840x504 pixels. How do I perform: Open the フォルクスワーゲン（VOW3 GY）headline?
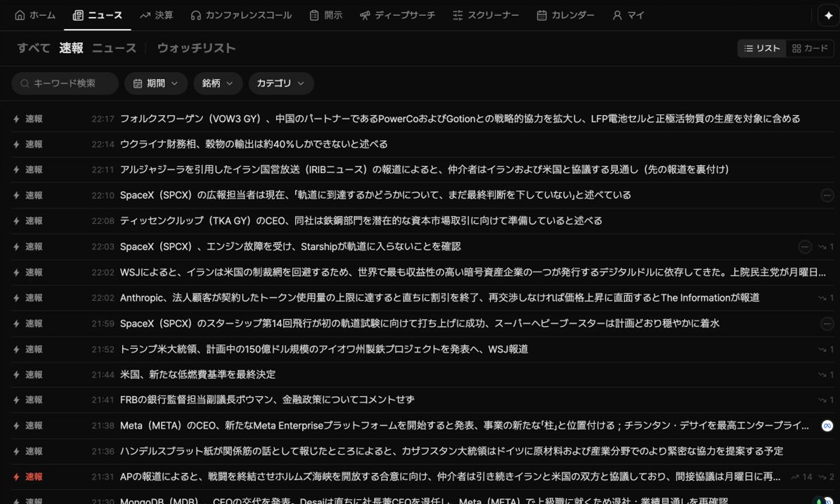[x=460, y=119]
